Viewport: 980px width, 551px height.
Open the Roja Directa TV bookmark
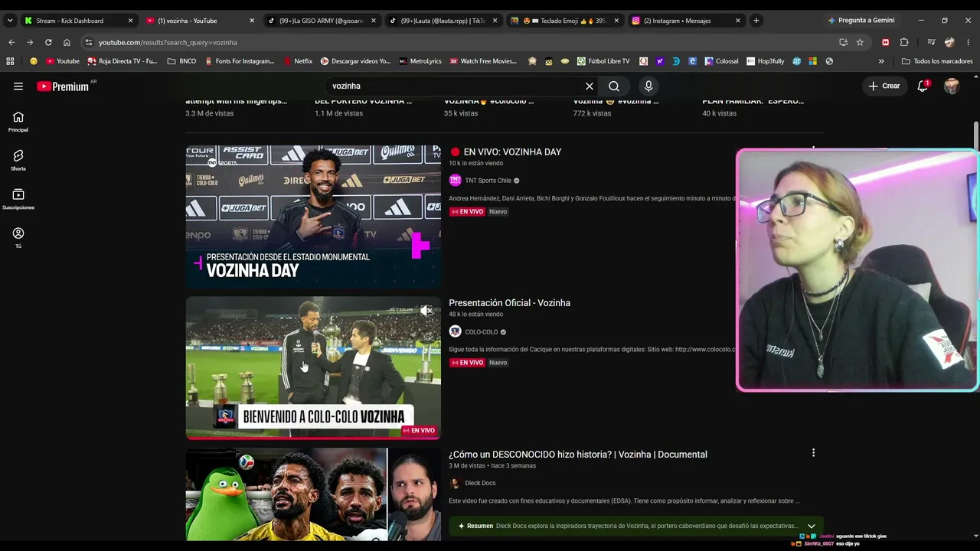click(122, 61)
